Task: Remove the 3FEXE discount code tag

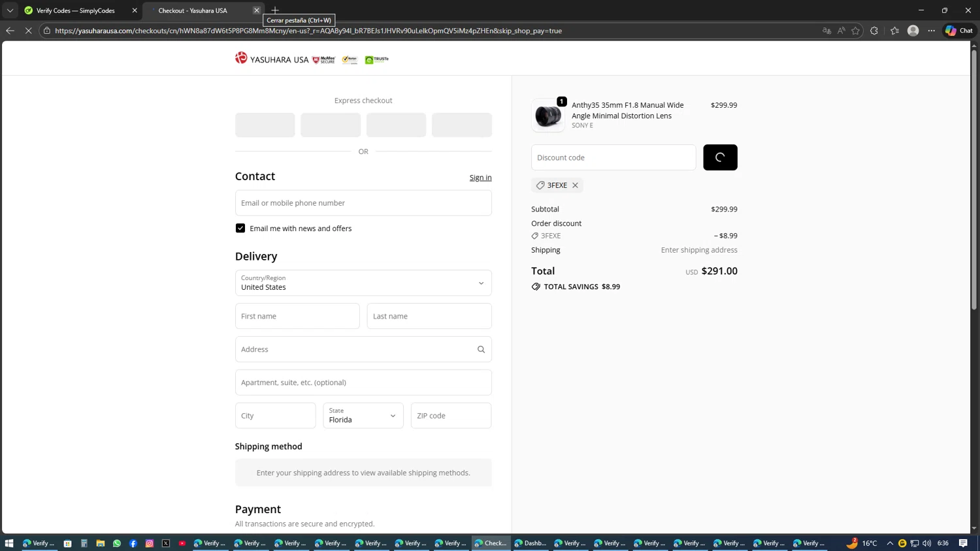Action: tap(575, 185)
